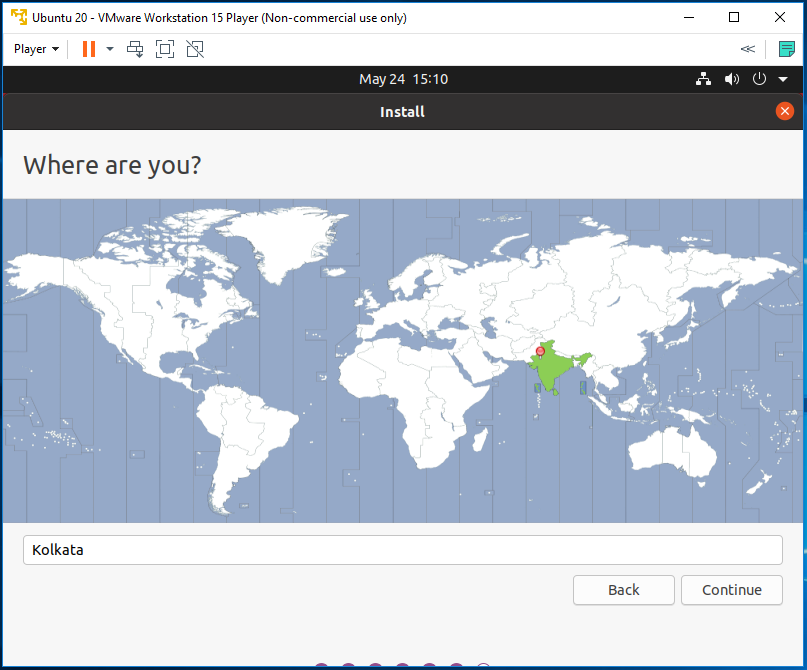Open the Player menu
Image resolution: width=807 pixels, height=670 pixels.
click(36, 49)
